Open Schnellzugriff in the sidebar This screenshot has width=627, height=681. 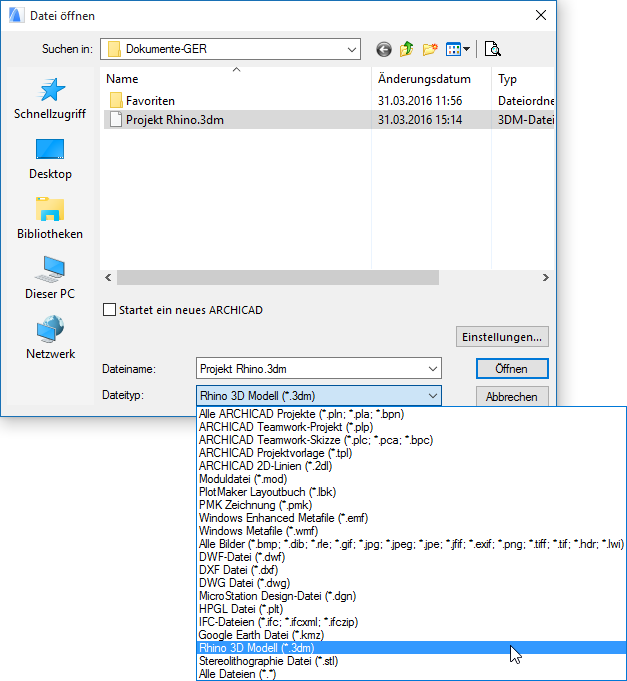click(50, 99)
